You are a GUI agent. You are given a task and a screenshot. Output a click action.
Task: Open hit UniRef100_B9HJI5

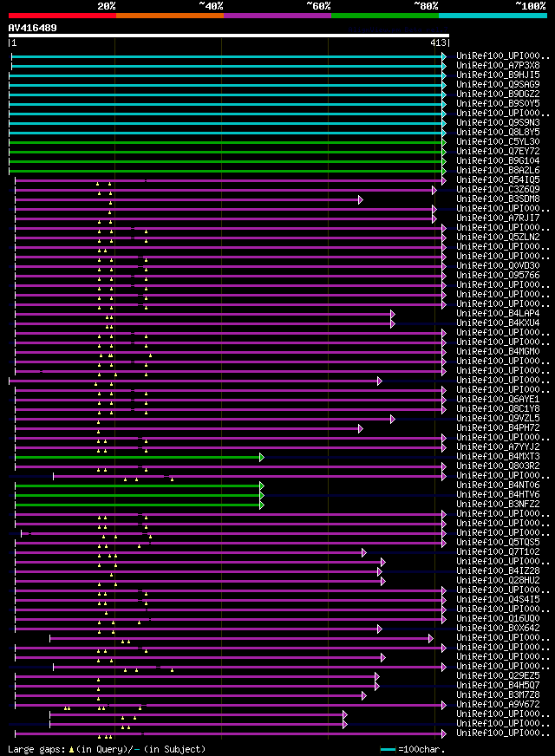(x=498, y=75)
